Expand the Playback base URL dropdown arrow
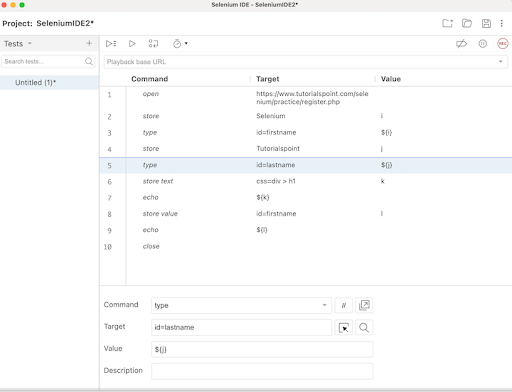The width and height of the screenshot is (512, 392). [500, 62]
